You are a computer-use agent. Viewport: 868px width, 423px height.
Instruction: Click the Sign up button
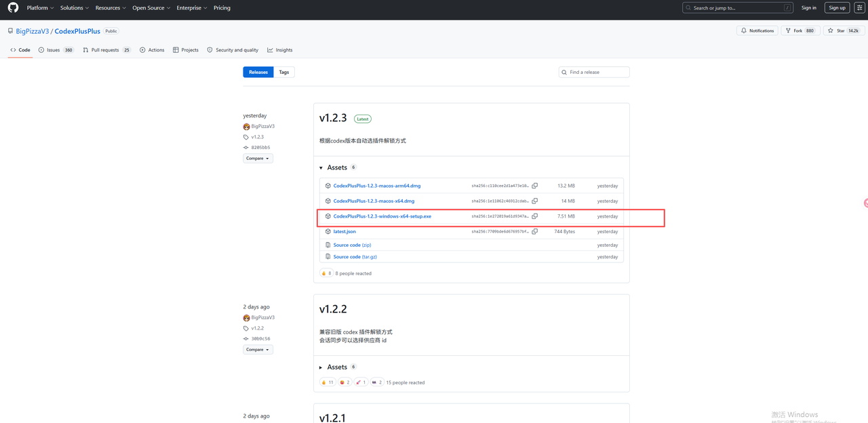point(837,8)
